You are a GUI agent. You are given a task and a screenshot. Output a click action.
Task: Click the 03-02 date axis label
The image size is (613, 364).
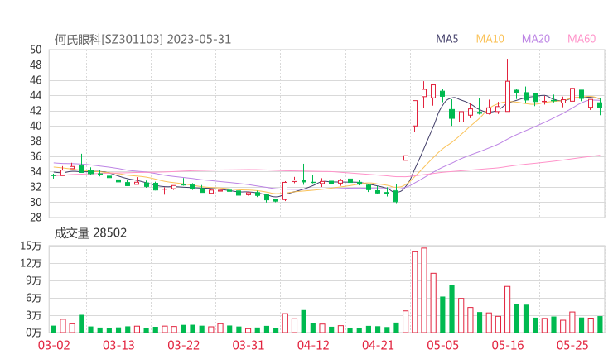click(x=54, y=345)
